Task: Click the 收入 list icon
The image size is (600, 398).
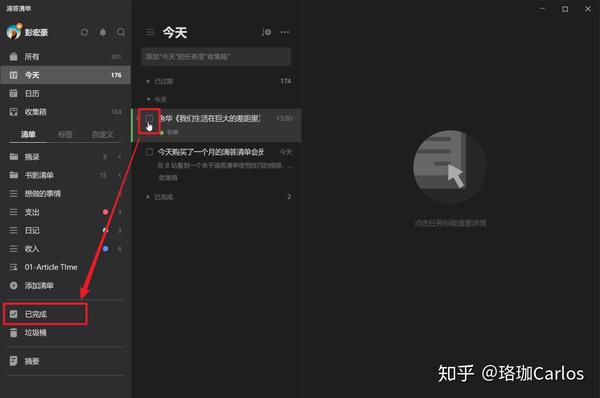Action: pos(13,249)
